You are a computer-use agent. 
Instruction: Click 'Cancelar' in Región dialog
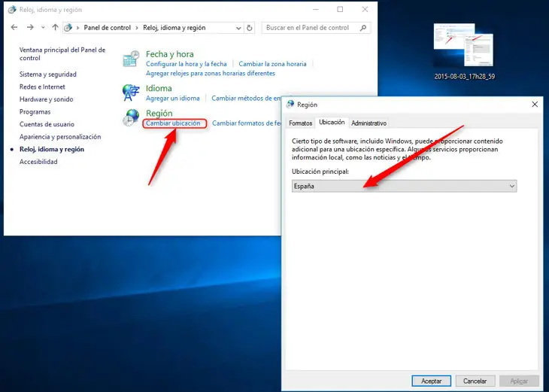click(x=475, y=381)
